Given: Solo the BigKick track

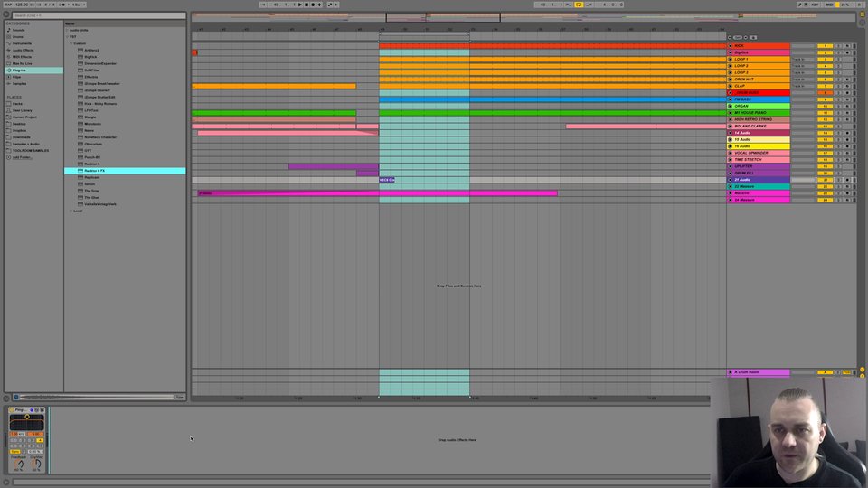Looking at the screenshot, I should coord(838,52).
